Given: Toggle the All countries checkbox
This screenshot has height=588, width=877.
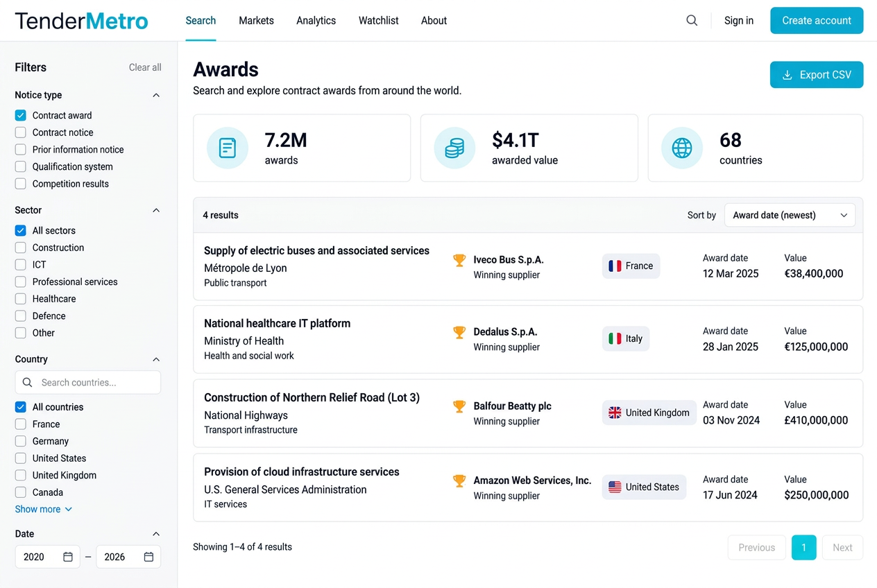Looking at the screenshot, I should (21, 407).
